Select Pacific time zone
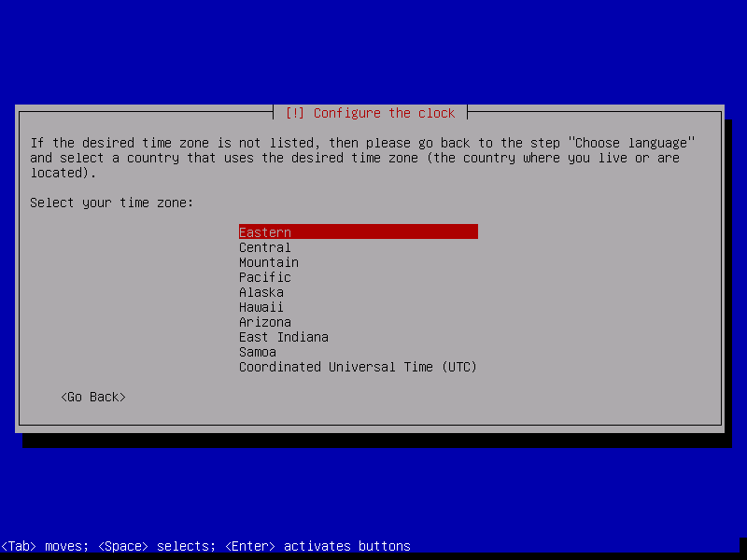747x560 pixels. click(265, 277)
